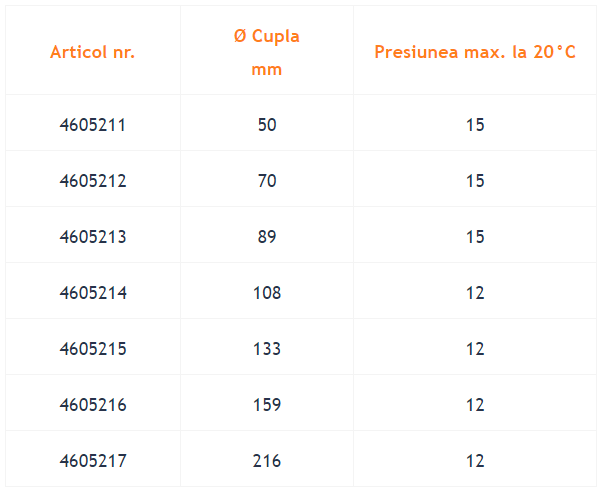Select pressure value 12 for article 4605217
603x493 pixels.
[x=475, y=461]
